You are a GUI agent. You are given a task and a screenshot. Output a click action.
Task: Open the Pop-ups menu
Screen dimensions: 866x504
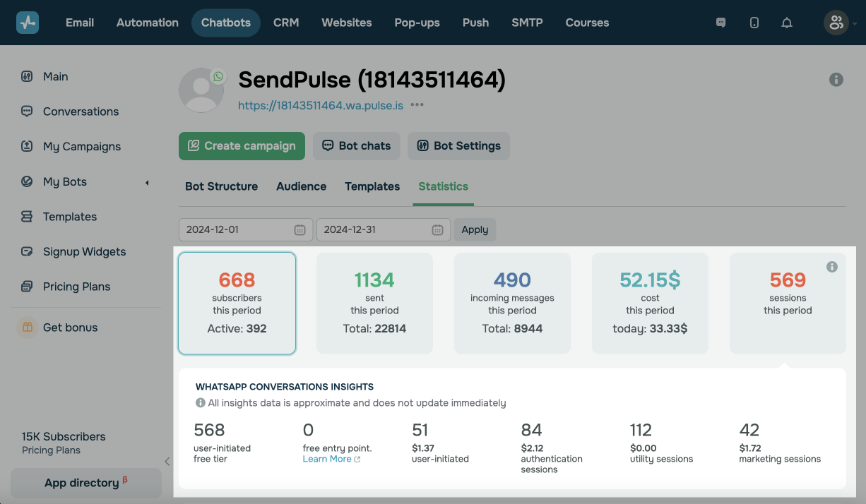tap(417, 23)
